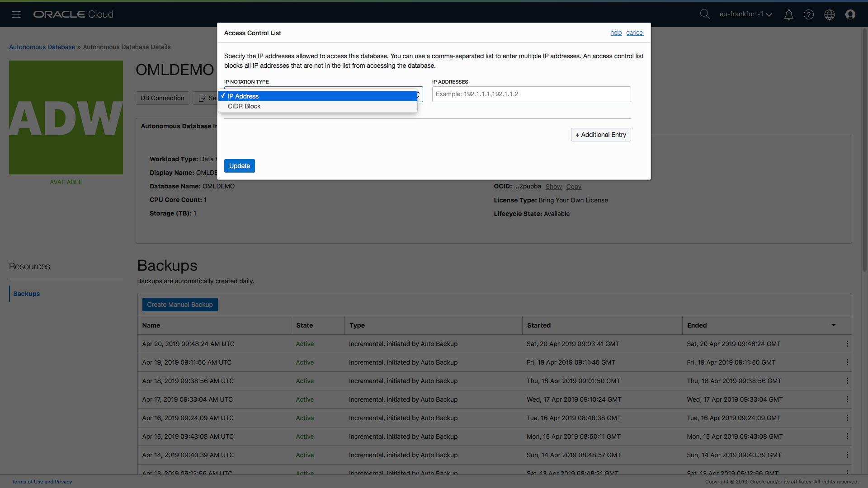Open actions menu for Apr 15 backup
Image resolution: width=868 pixels, height=488 pixels.
coord(847,436)
